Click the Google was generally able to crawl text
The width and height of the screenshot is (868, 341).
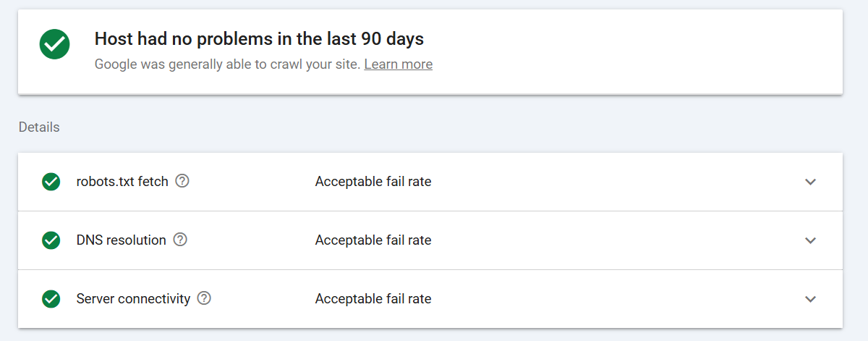point(227,64)
